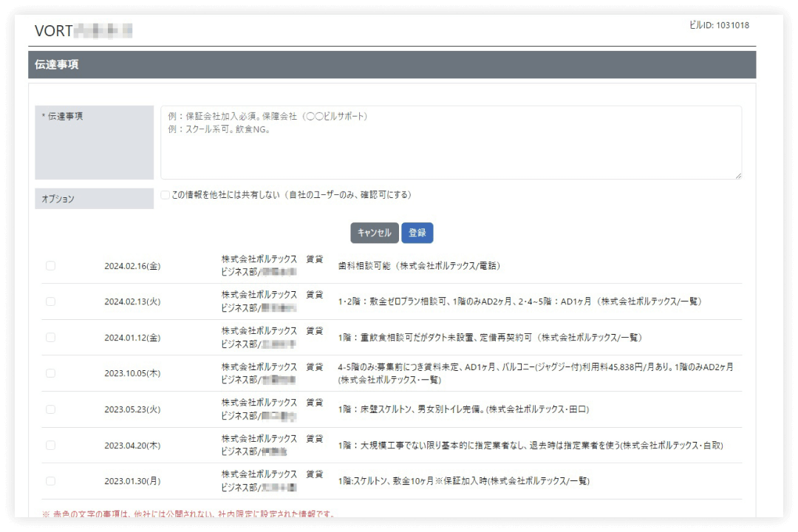Click the note about 敷金ゼロプラン相談可
798x532 pixels.
519,301
